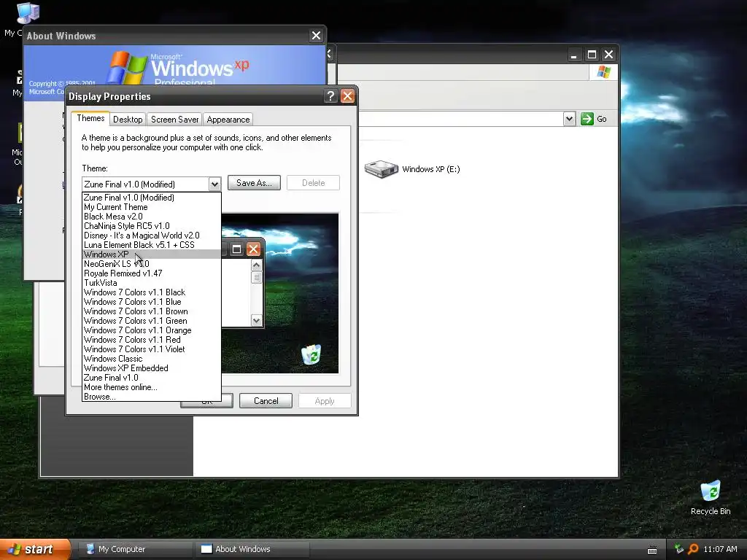
Task: Maximize the My Computer window
Action: pos(592,55)
